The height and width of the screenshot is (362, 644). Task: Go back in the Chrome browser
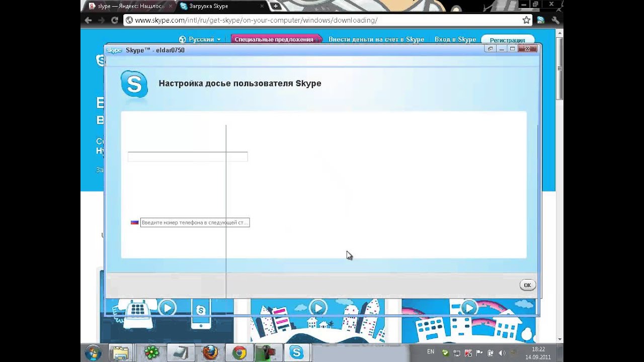tap(89, 20)
